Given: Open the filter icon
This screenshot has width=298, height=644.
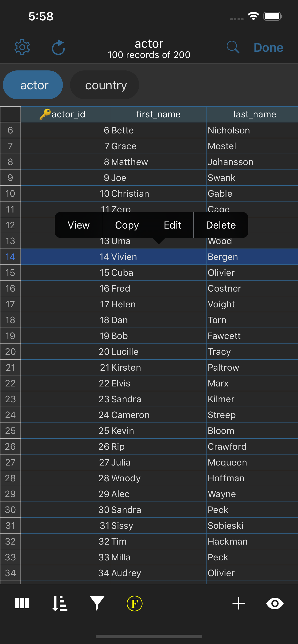Looking at the screenshot, I should click(97, 603).
